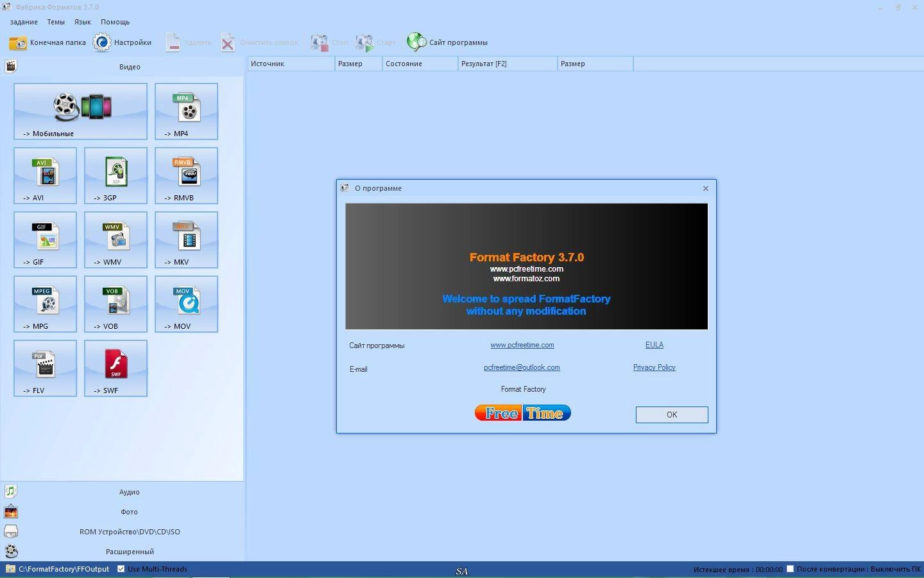Screen dimensions: 924x578
Task: Expand the Фото category panel
Action: click(122, 512)
